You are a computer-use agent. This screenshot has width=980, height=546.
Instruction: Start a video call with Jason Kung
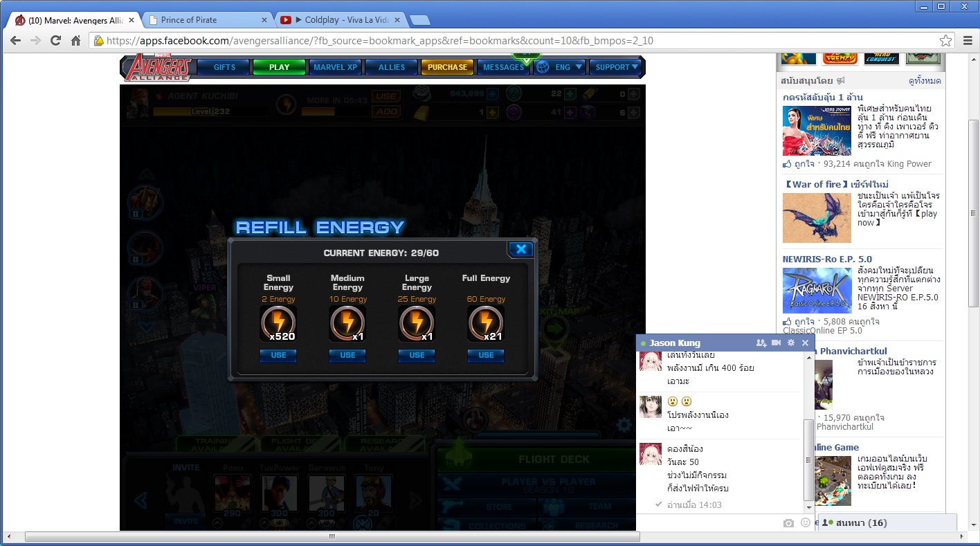[776, 343]
